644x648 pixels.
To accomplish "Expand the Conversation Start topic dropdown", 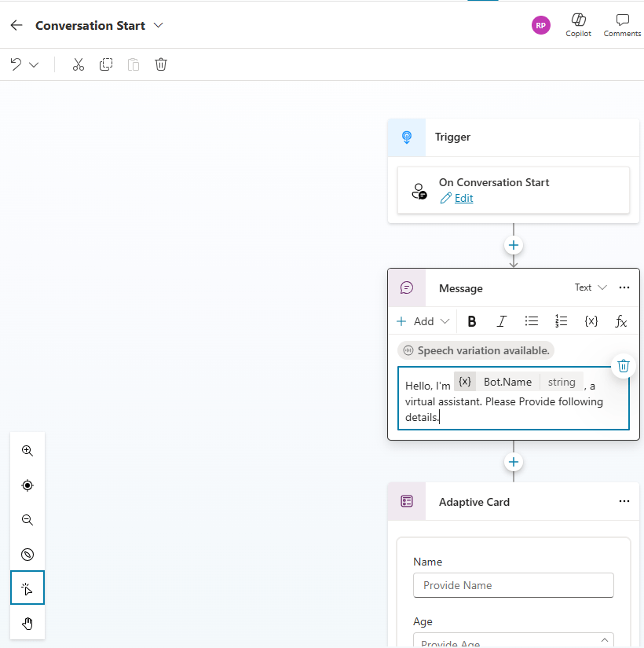I will pos(159,25).
